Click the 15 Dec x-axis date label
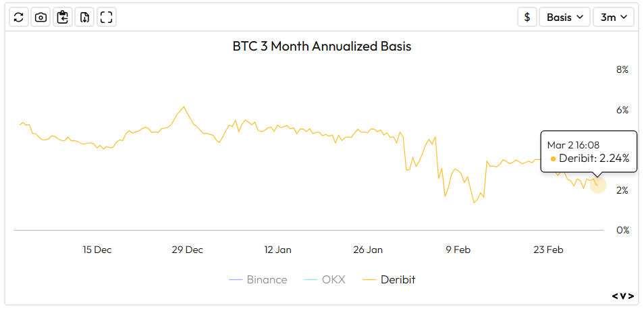The width and height of the screenshot is (644, 309). point(97,250)
